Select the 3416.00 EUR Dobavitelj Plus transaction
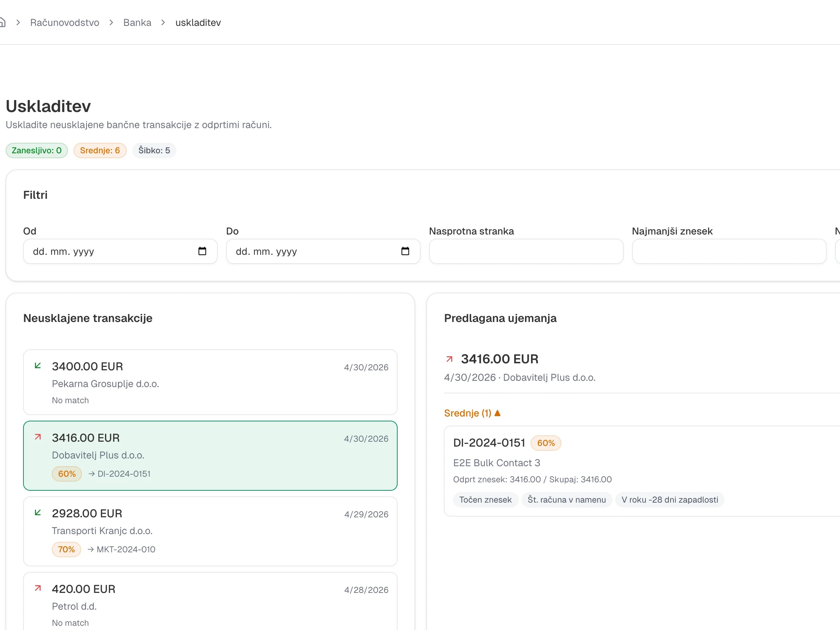840x630 pixels. (210, 455)
